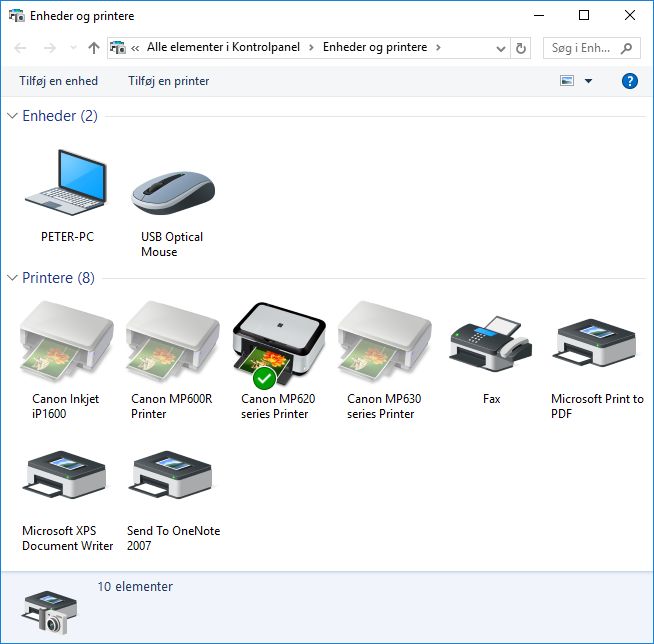Click the Control Panel icon in address bar

(118, 48)
